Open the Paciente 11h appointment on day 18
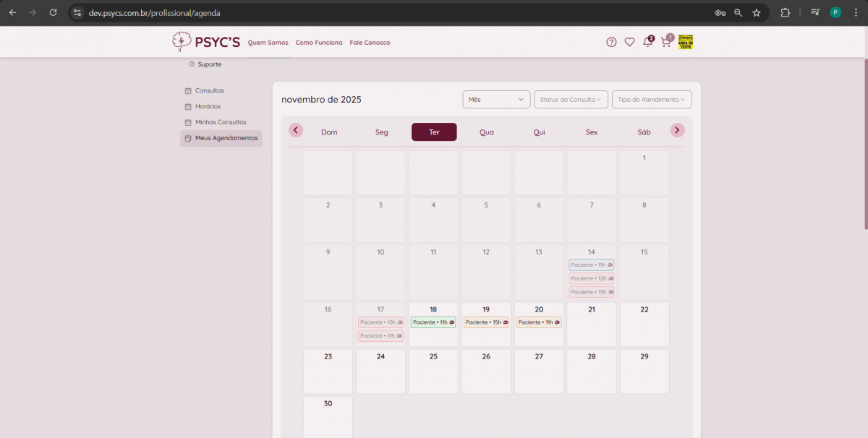The image size is (868, 438). pos(433,322)
